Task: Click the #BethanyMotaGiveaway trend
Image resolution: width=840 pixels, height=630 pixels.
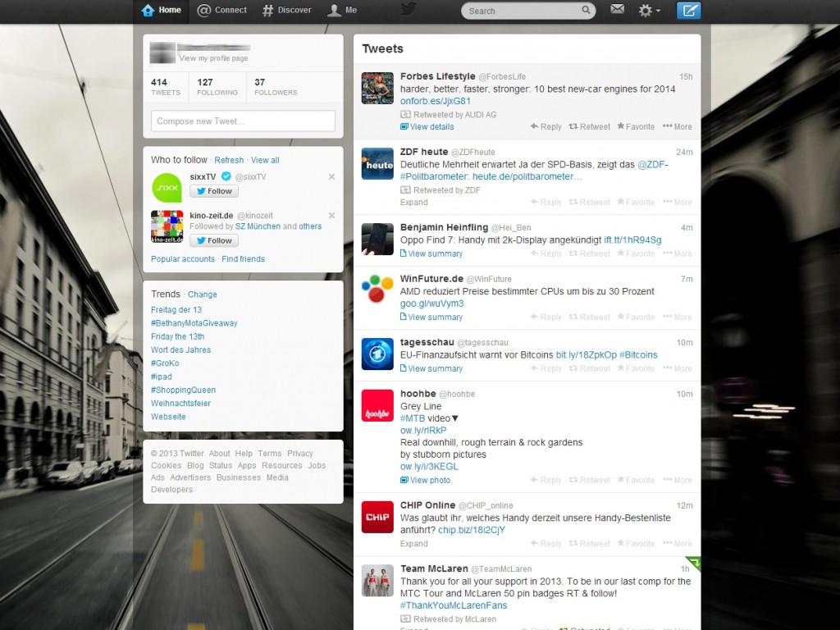Action: click(x=194, y=323)
